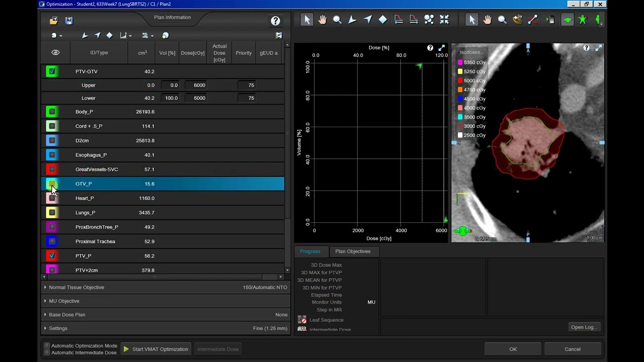Image resolution: width=644 pixels, height=362 pixels.
Task: Start VMAT Optimization
Action: (155, 349)
